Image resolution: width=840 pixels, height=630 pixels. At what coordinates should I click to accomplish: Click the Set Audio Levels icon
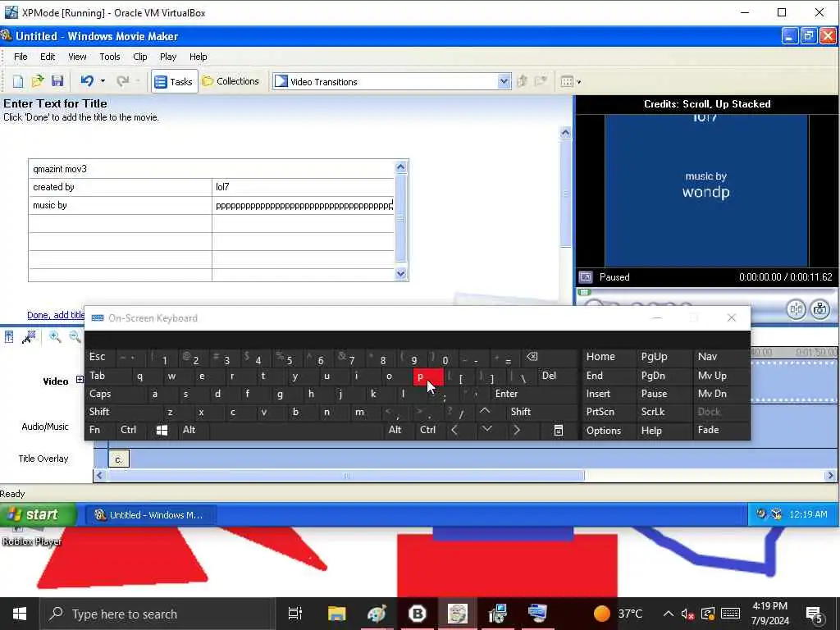[9, 336]
